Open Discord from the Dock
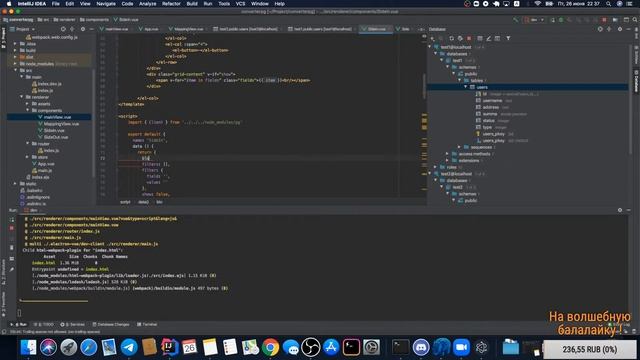 point(421,347)
